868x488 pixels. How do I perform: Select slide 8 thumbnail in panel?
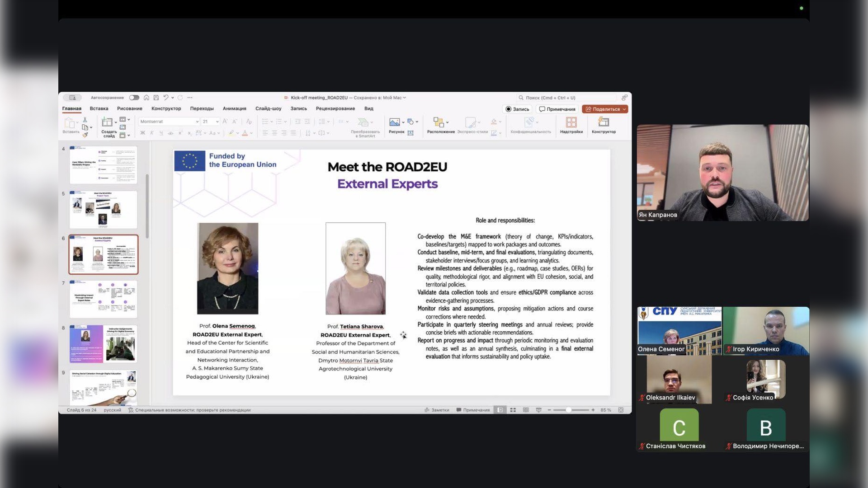(103, 343)
